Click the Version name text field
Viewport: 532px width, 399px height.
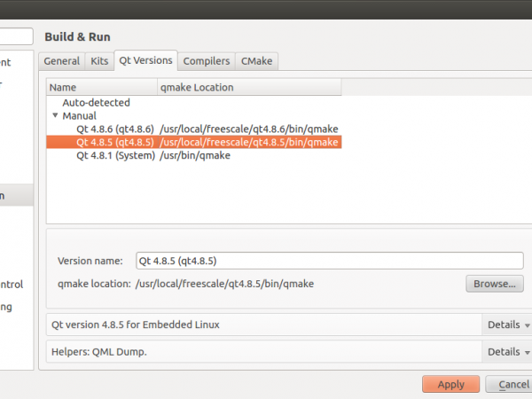(329, 261)
